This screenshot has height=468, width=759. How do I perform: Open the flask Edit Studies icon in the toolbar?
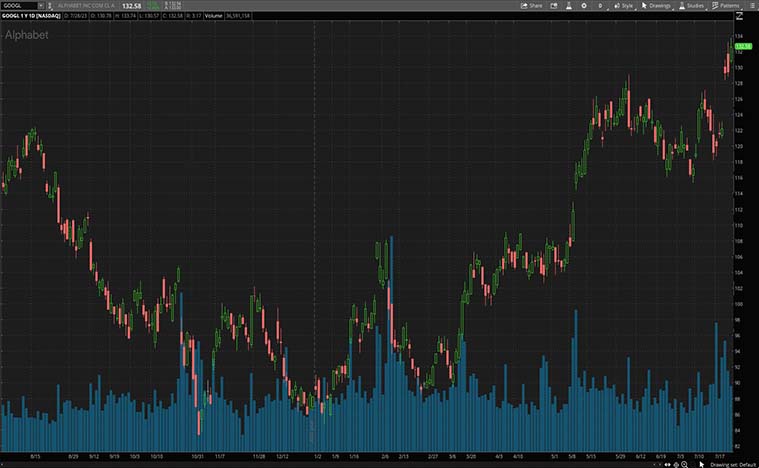click(x=569, y=6)
